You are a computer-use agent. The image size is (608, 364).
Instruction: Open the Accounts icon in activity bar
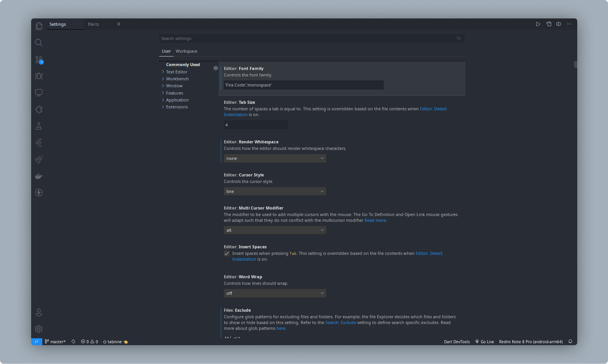pyautogui.click(x=39, y=312)
